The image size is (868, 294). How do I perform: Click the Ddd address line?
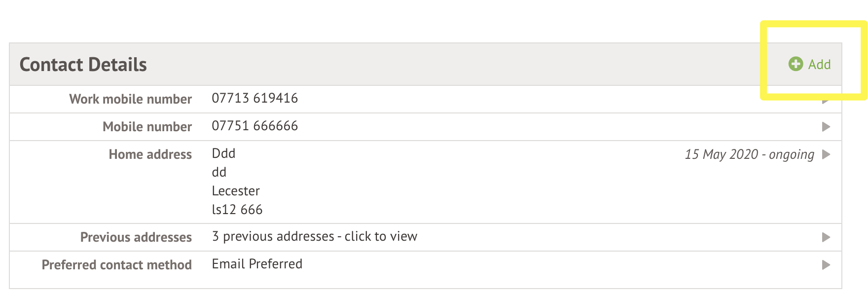(223, 153)
